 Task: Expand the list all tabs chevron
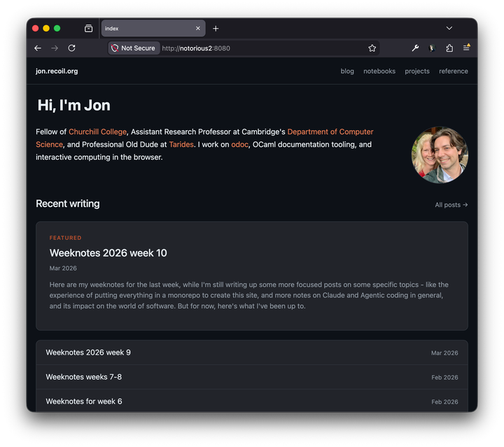click(x=449, y=29)
